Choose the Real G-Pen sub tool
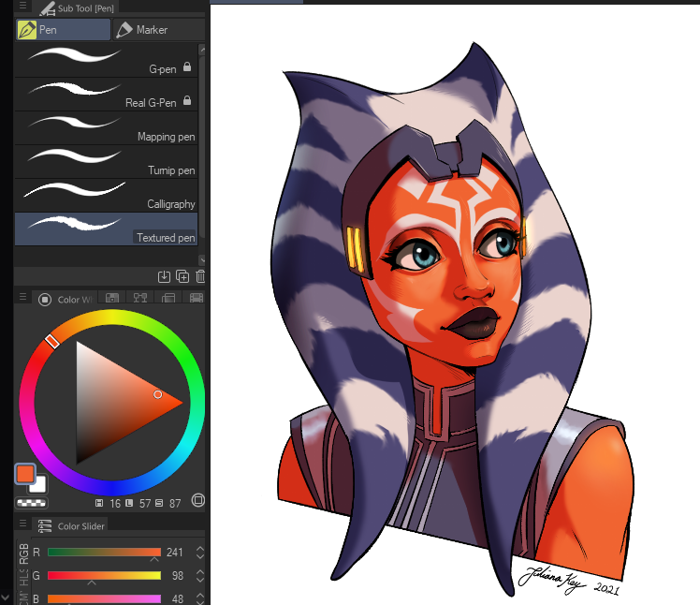Screen dimensions: 700x605 click(x=107, y=95)
